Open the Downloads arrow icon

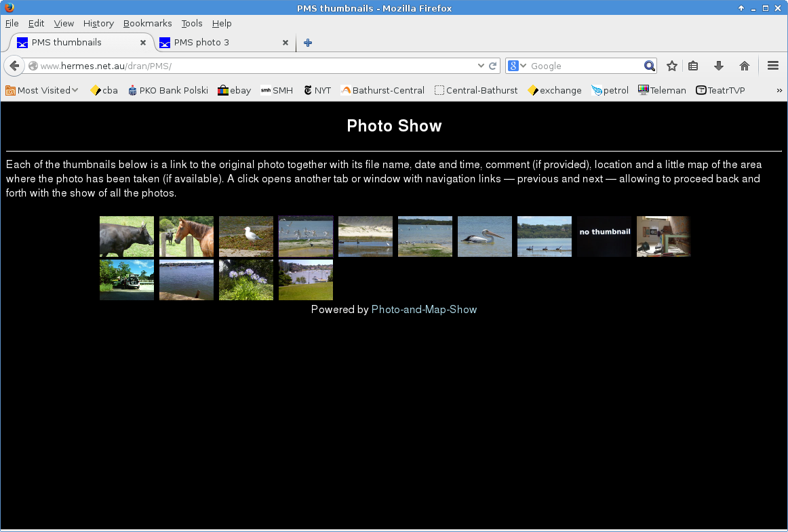point(719,66)
